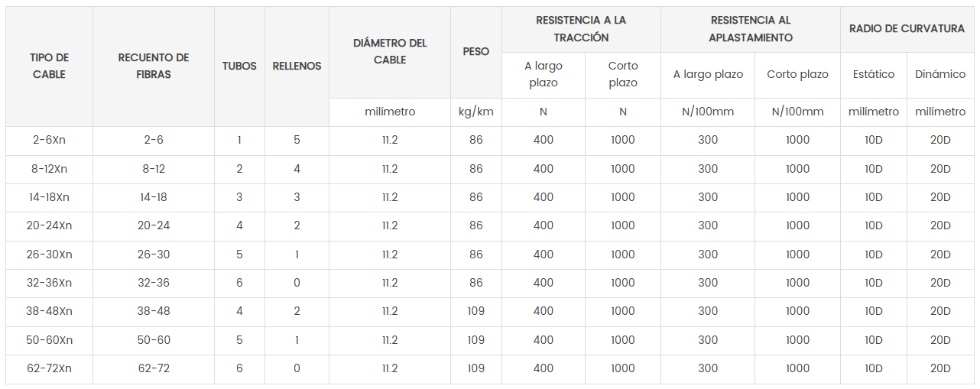Select RESISTENCIA A LA TRACCIÓN header
The width and height of the screenshot is (980, 389).
tap(581, 29)
